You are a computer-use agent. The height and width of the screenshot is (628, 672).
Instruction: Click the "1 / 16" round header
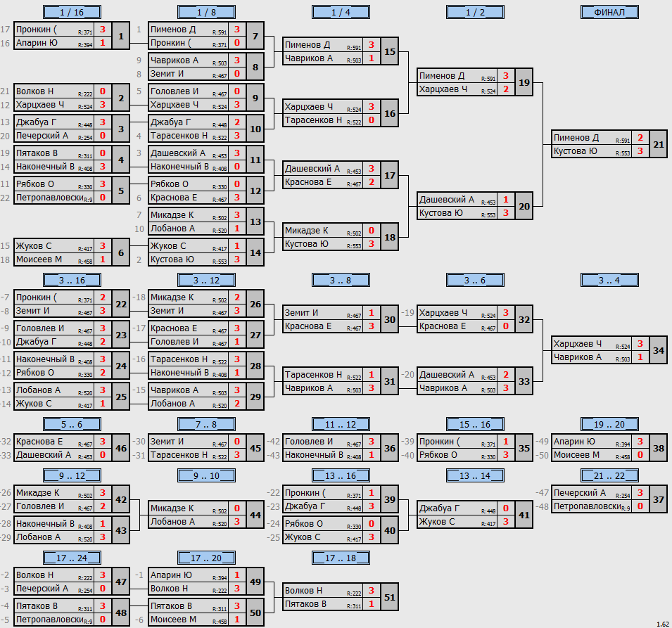[x=72, y=12]
